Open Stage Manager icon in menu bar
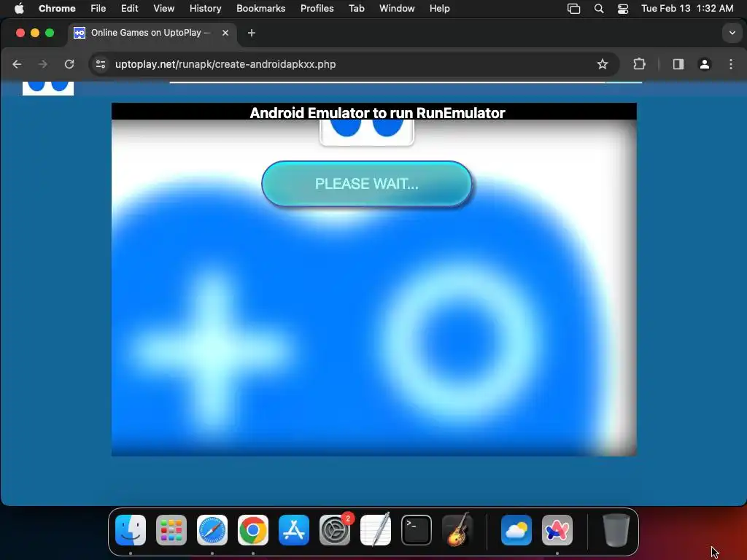 573,9
